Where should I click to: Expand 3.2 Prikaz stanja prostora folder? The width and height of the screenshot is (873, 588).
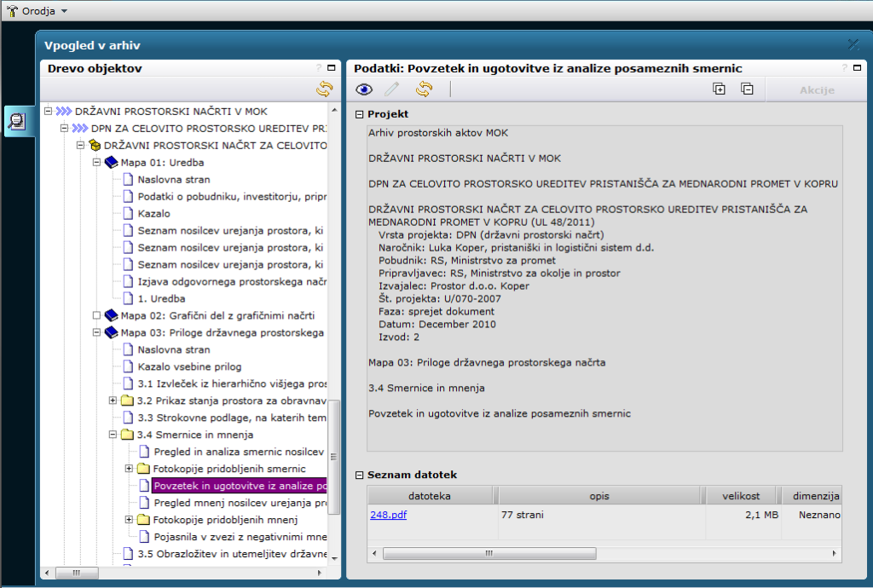tap(113, 401)
